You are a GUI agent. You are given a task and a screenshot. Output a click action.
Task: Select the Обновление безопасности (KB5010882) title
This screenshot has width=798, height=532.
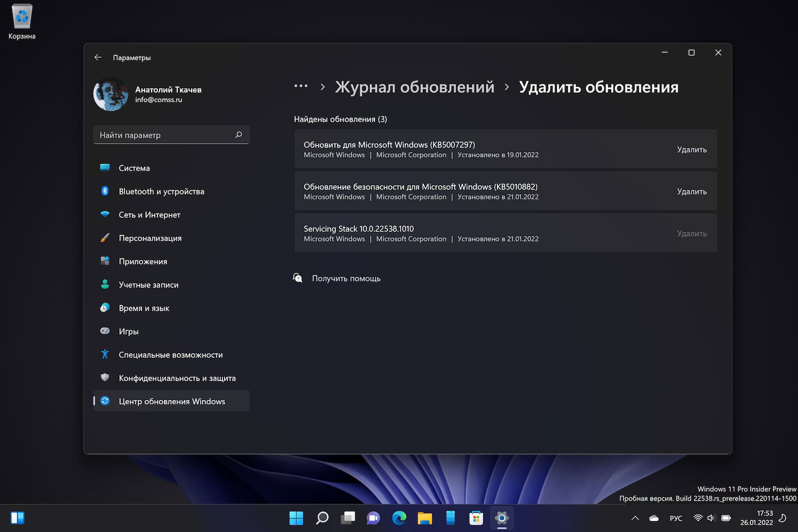coord(421,187)
